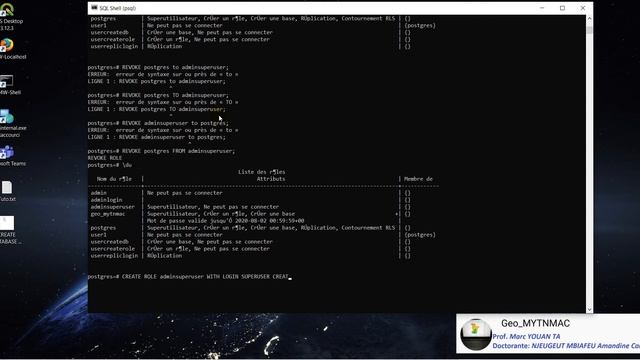Click 'Liste des rôles' table heading
This screenshot has width=640, height=360.
pos(262,172)
